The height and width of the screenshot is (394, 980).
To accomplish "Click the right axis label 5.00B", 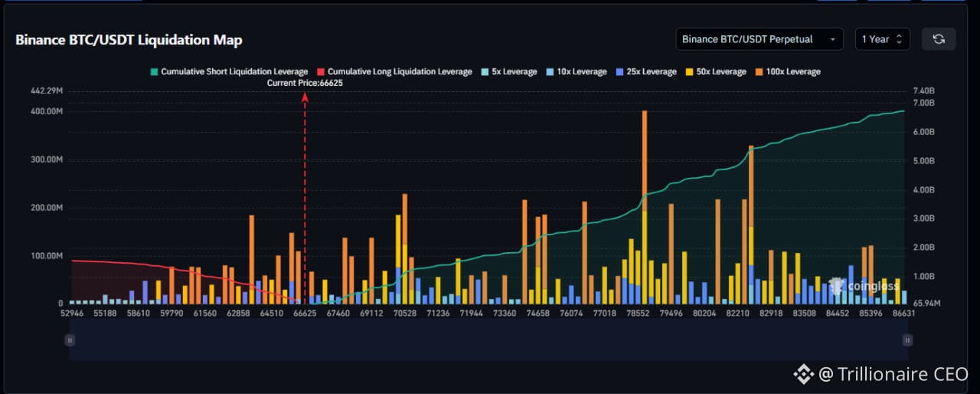I will [924, 161].
